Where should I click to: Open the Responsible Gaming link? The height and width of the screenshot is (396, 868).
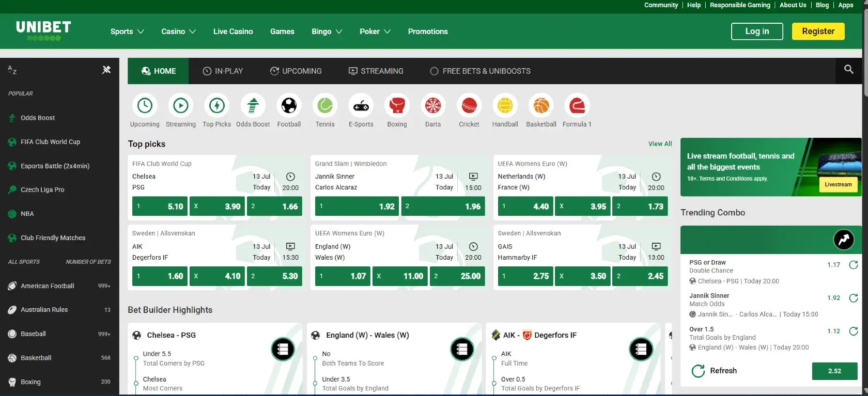pos(740,5)
